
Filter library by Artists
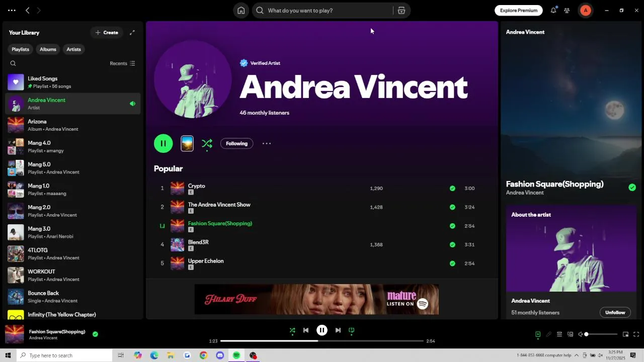(73, 49)
